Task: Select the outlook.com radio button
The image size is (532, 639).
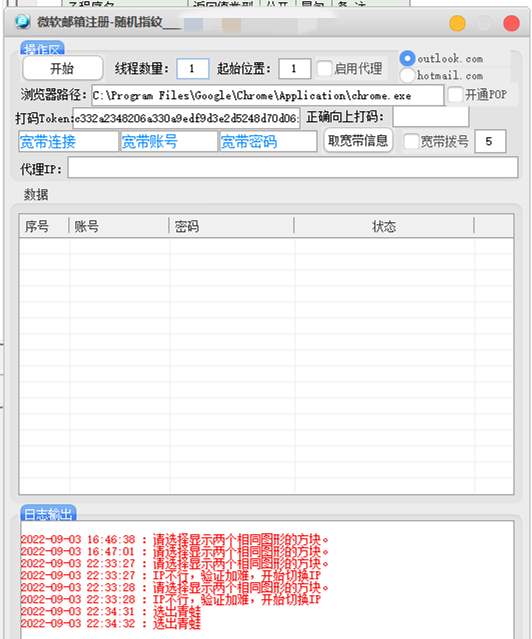Action: (407, 58)
